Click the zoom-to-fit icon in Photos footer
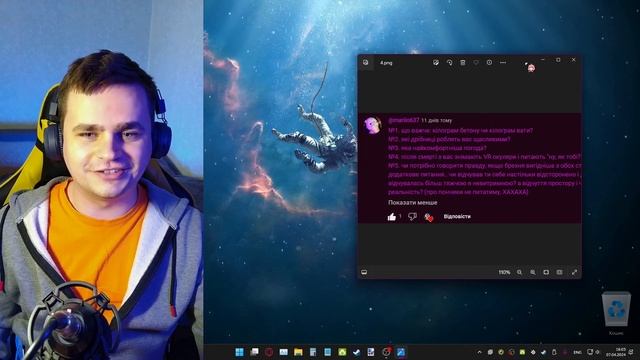The image size is (640, 360). click(546, 272)
